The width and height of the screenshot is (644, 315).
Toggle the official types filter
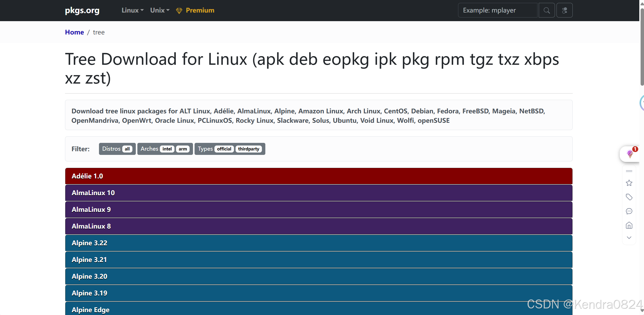tap(224, 149)
